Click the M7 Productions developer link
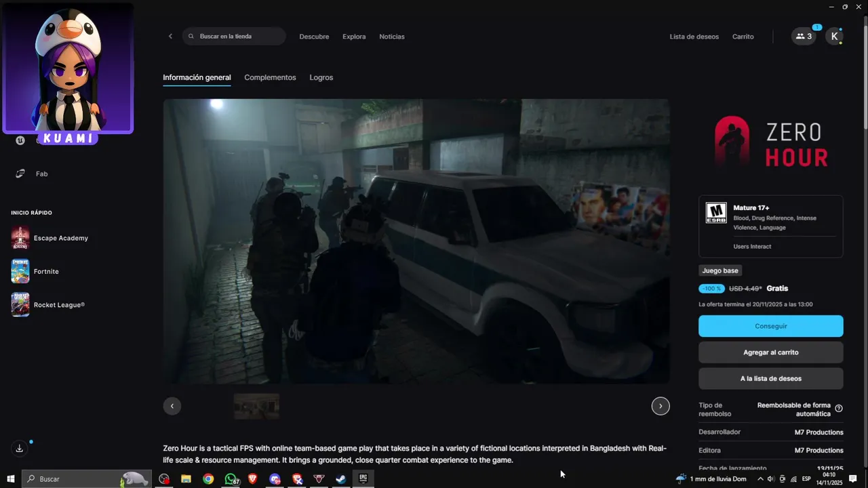This screenshot has width=868, height=488. [819, 432]
